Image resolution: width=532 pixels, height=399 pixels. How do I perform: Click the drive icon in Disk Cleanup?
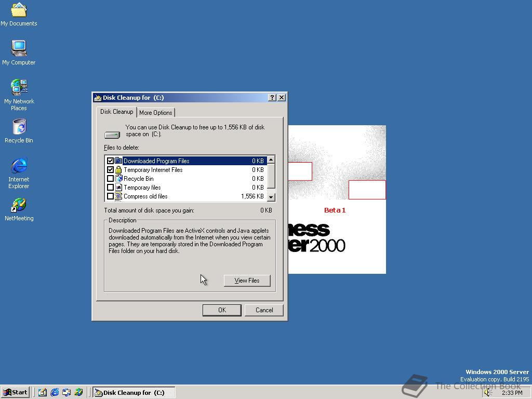[112, 135]
